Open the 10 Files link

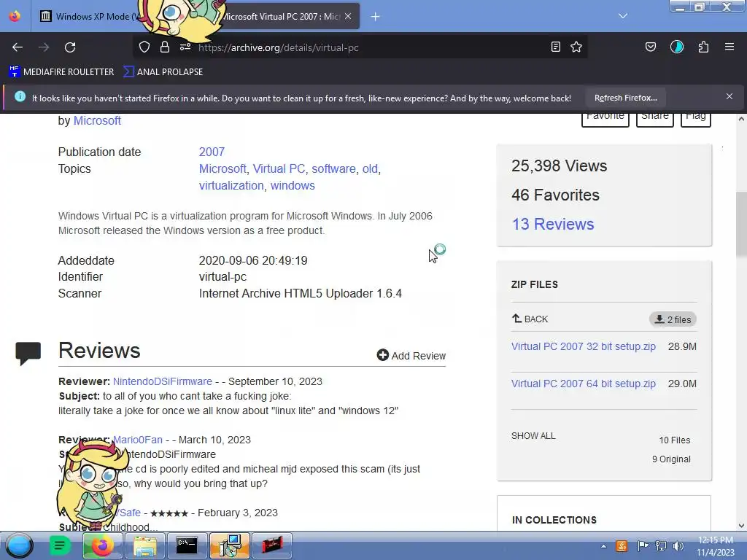pos(674,440)
